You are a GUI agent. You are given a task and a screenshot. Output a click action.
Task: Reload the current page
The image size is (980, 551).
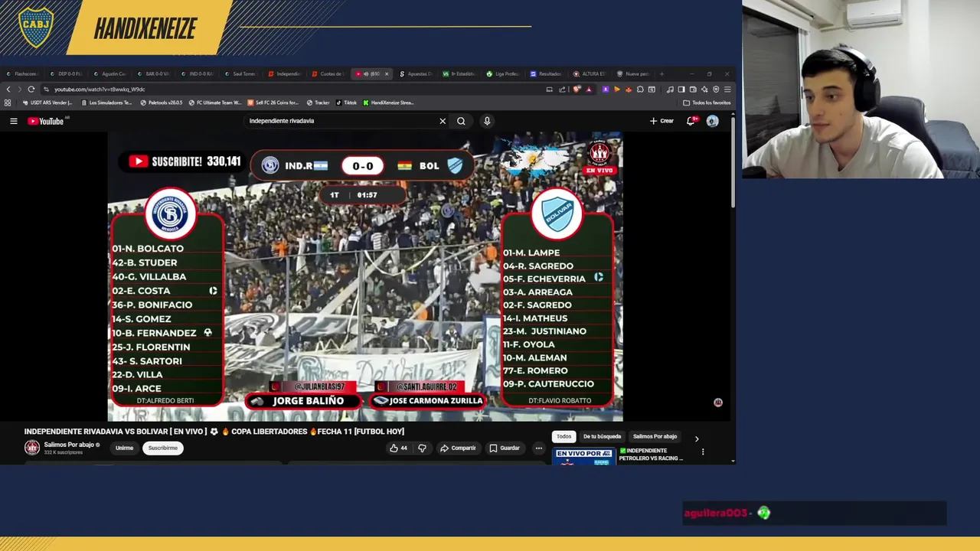click(31, 89)
